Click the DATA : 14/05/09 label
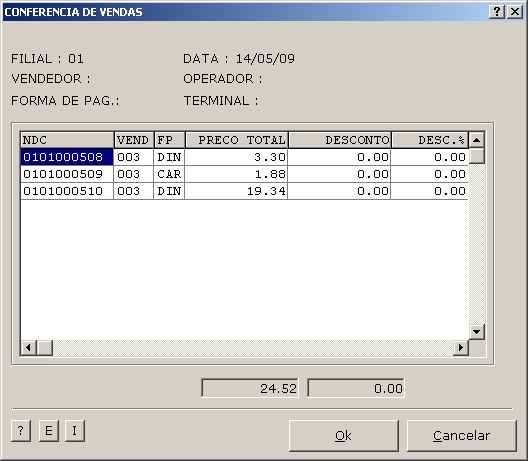Screen dimensions: 528x461 pos(239,59)
